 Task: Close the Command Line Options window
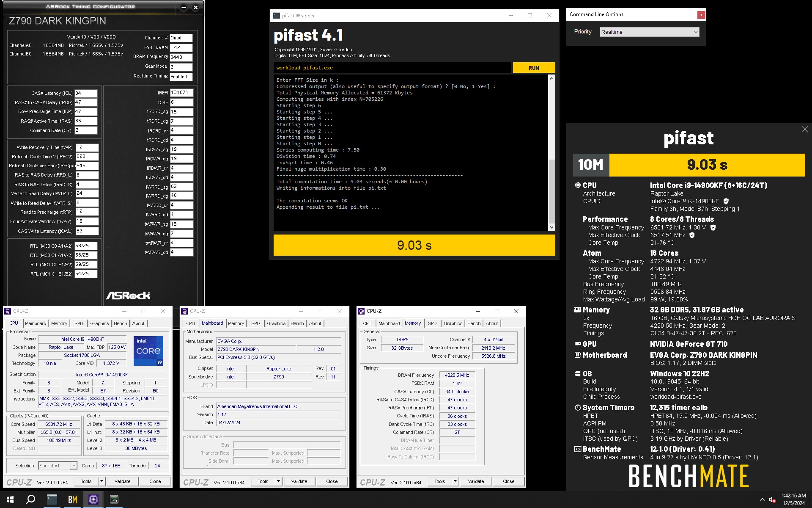(x=701, y=15)
